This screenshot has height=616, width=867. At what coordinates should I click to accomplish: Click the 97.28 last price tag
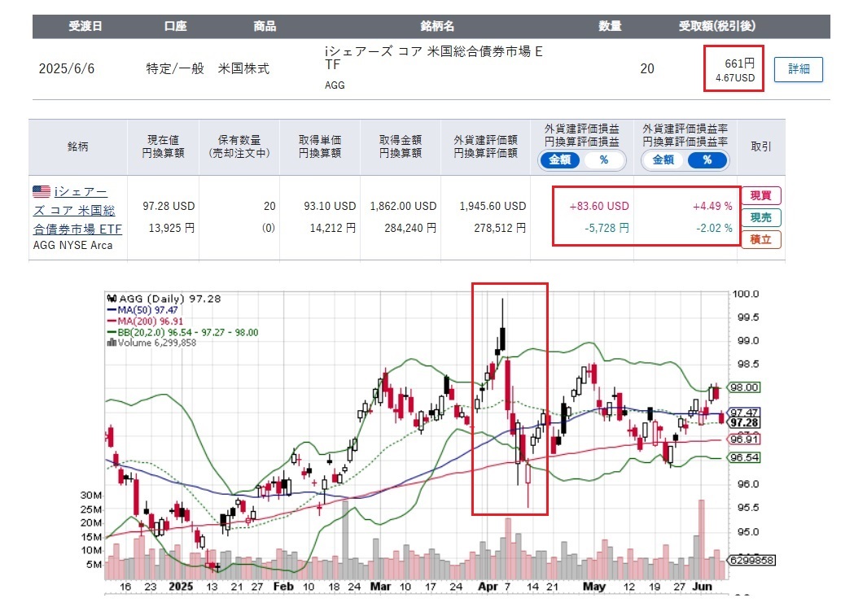pyautogui.click(x=744, y=423)
